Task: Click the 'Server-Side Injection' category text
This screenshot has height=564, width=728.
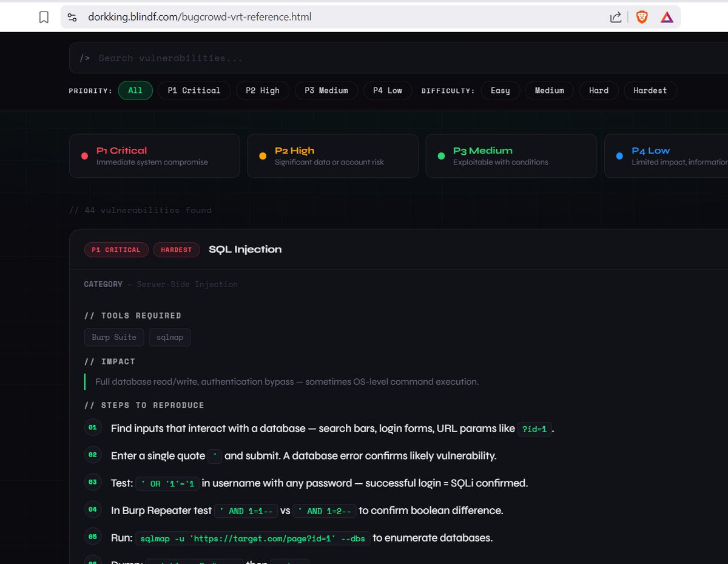Action: (187, 284)
